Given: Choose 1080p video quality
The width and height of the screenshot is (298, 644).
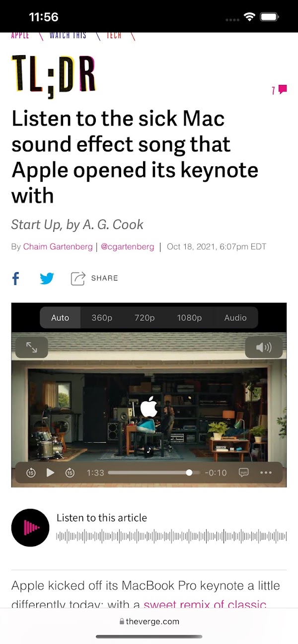Looking at the screenshot, I should click(x=189, y=318).
